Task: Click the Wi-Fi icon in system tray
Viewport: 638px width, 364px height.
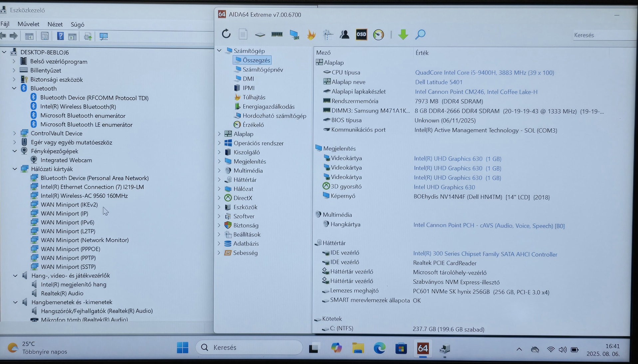Action: coord(551,350)
